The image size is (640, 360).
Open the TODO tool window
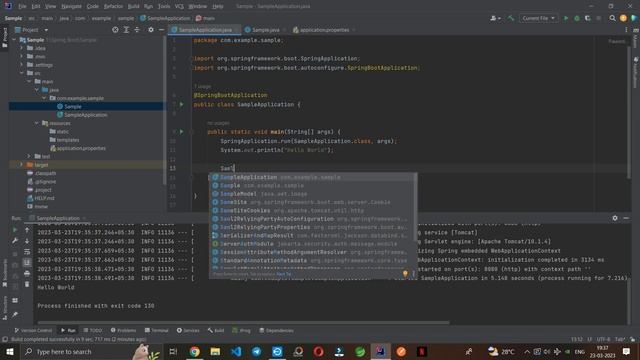point(93,330)
